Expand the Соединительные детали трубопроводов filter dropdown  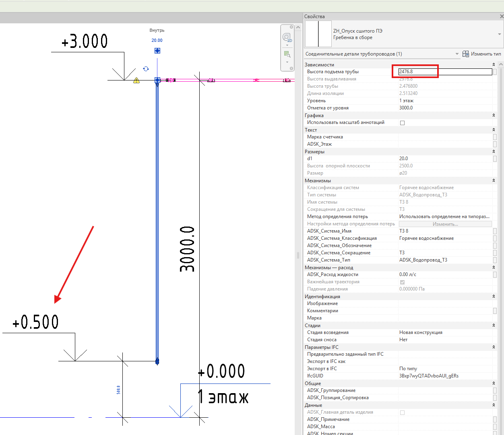[x=457, y=54]
